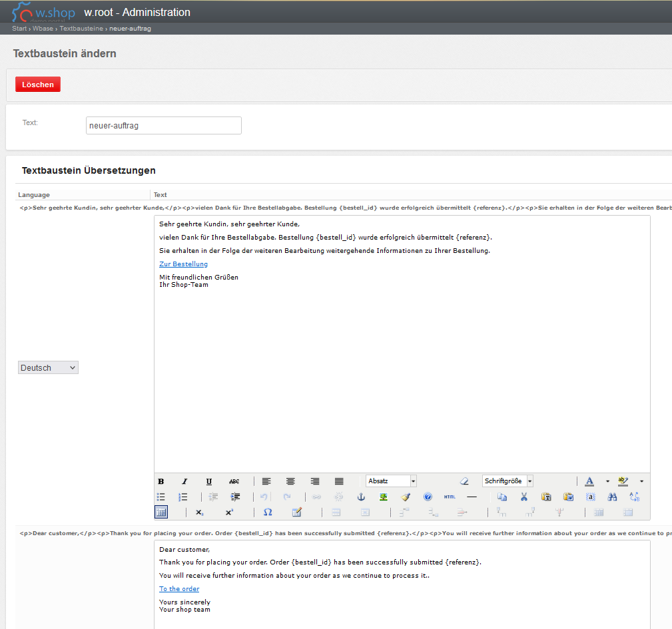
Task: Paste from Word
Action: [x=568, y=497]
